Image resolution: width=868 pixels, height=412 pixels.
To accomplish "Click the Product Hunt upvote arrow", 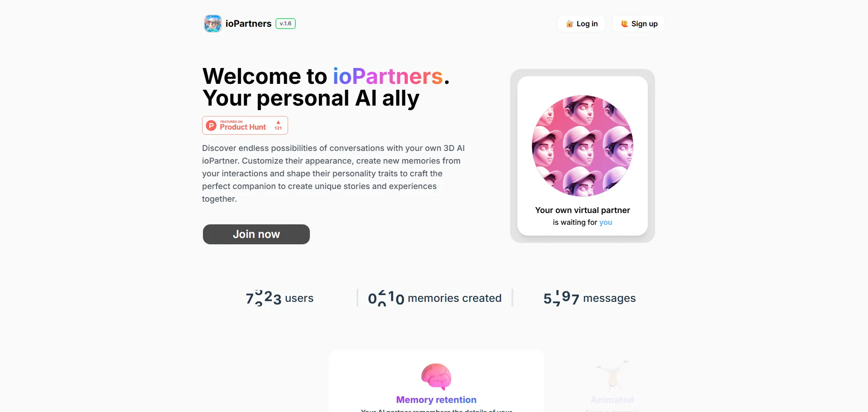I will (278, 122).
